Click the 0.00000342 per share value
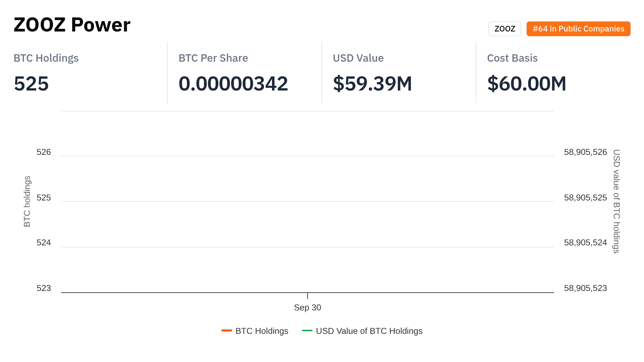 pos(233,83)
